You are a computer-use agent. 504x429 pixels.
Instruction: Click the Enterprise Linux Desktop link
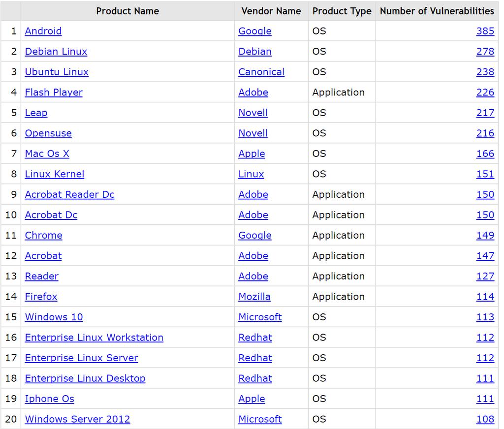click(85, 378)
